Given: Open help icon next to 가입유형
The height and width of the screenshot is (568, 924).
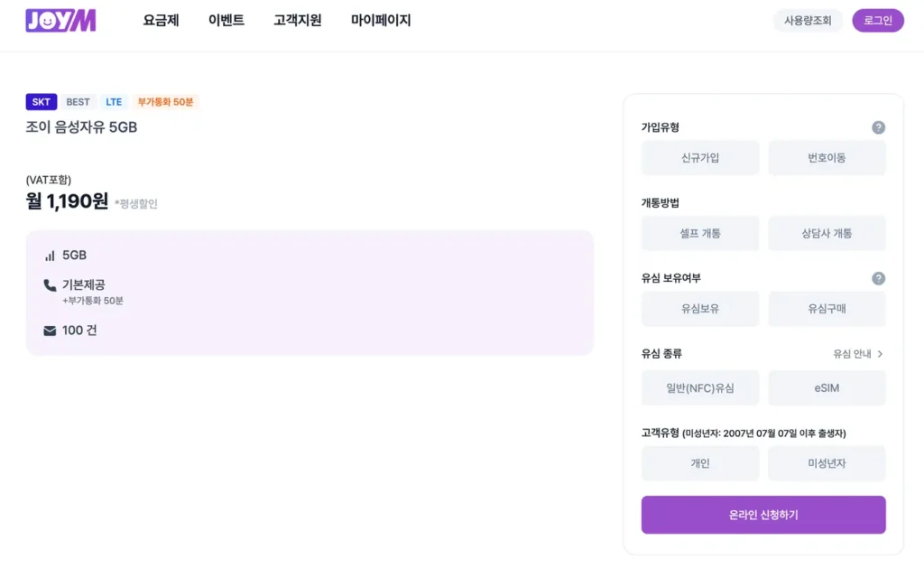Looking at the screenshot, I should click(878, 127).
